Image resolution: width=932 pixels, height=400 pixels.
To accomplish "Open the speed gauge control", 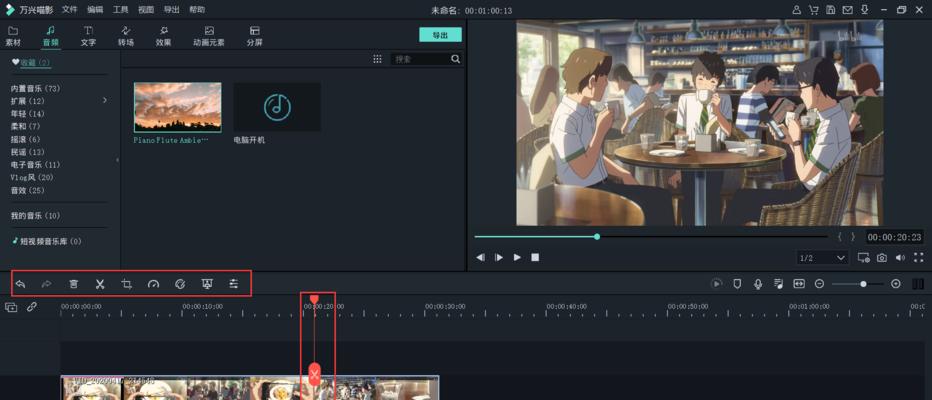I will coord(153,284).
